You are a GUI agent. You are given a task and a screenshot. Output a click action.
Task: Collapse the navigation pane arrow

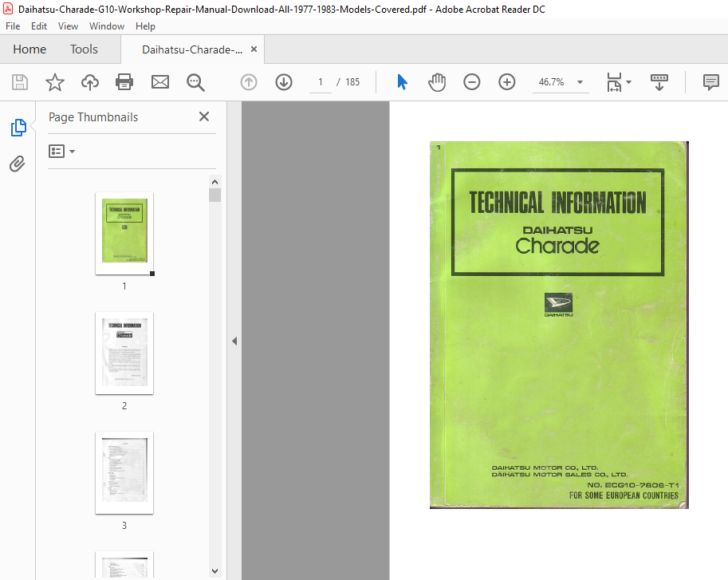tap(234, 341)
